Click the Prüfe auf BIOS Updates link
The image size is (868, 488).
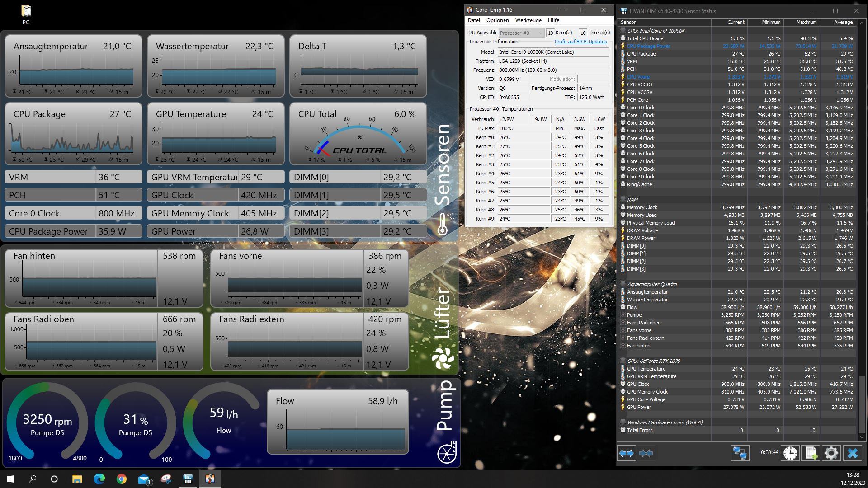click(x=580, y=42)
